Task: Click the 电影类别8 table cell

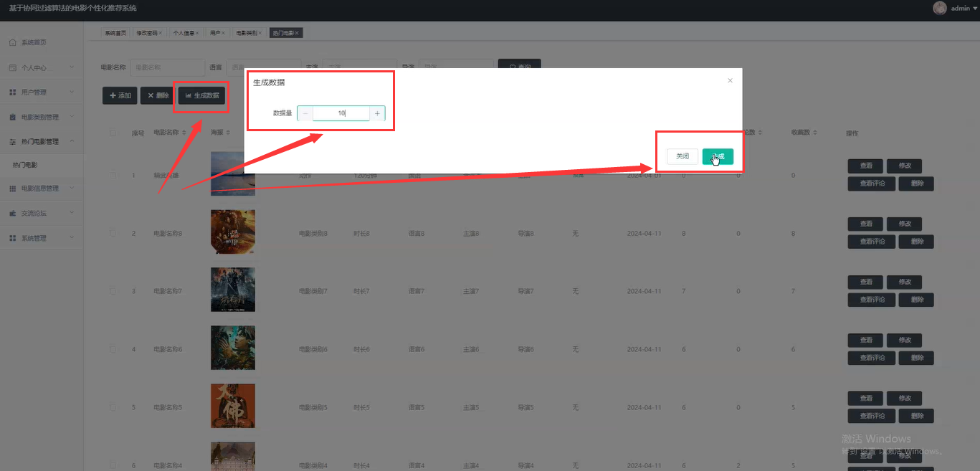Action: (x=313, y=234)
